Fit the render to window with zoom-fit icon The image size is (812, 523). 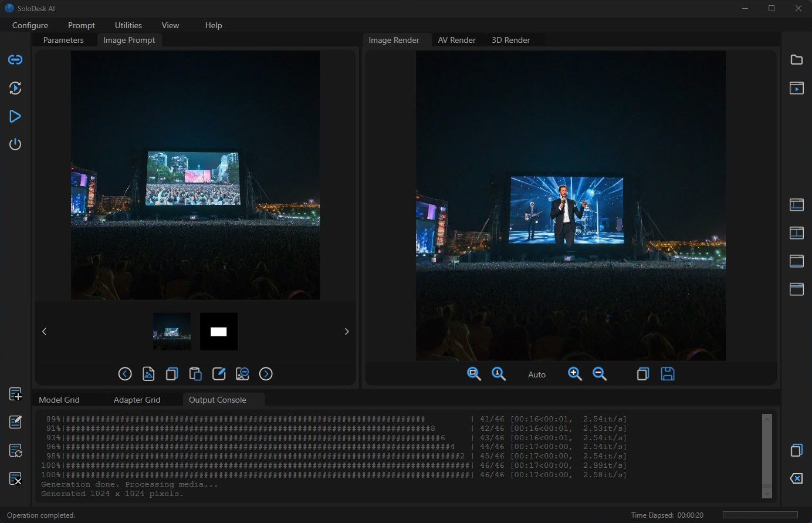(474, 374)
